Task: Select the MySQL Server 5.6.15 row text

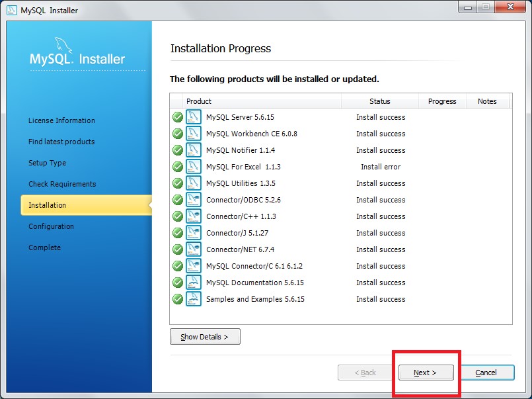Action: pyautogui.click(x=240, y=117)
